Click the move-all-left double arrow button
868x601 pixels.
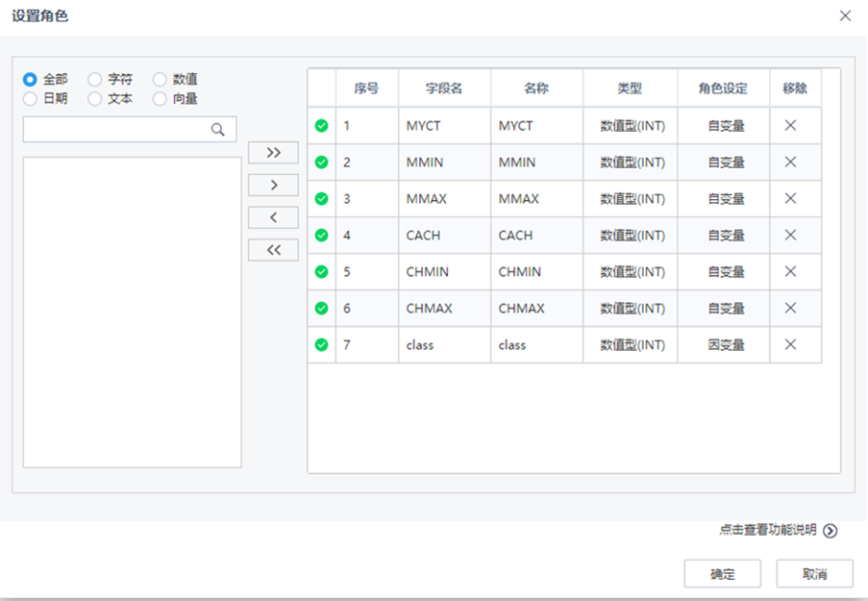point(273,249)
